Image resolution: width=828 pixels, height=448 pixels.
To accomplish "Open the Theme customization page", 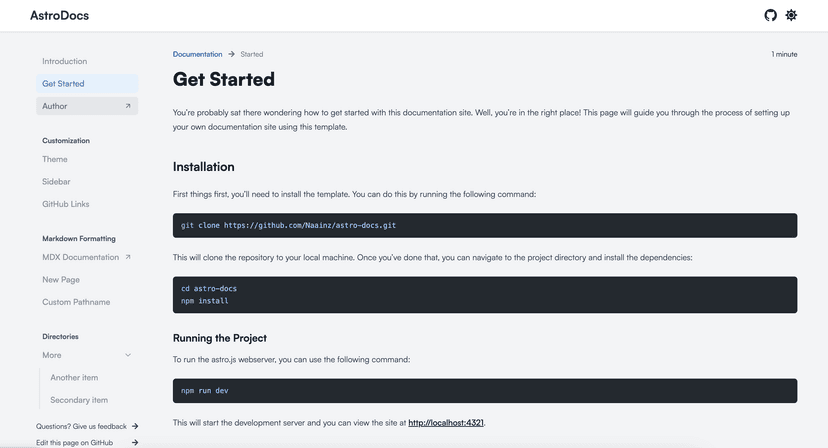I will click(x=55, y=159).
